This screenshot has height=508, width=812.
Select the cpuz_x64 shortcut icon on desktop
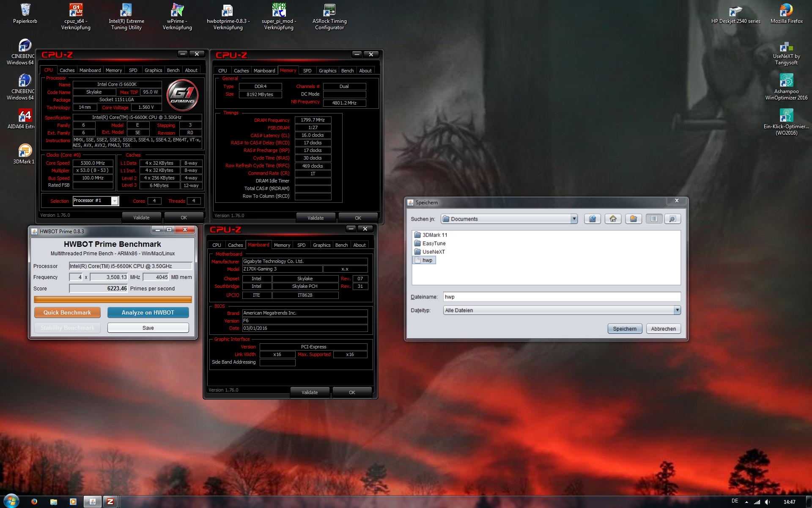click(x=76, y=17)
